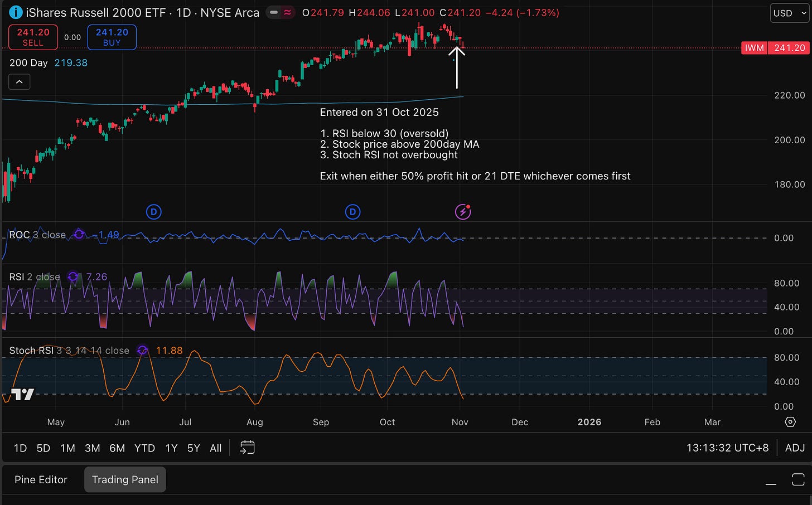Click the pink wave data status icon

click(288, 12)
